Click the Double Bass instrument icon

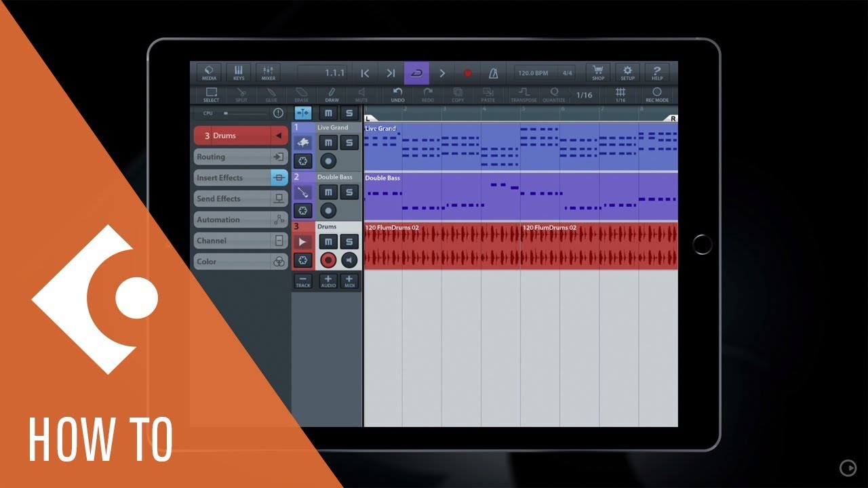302,192
